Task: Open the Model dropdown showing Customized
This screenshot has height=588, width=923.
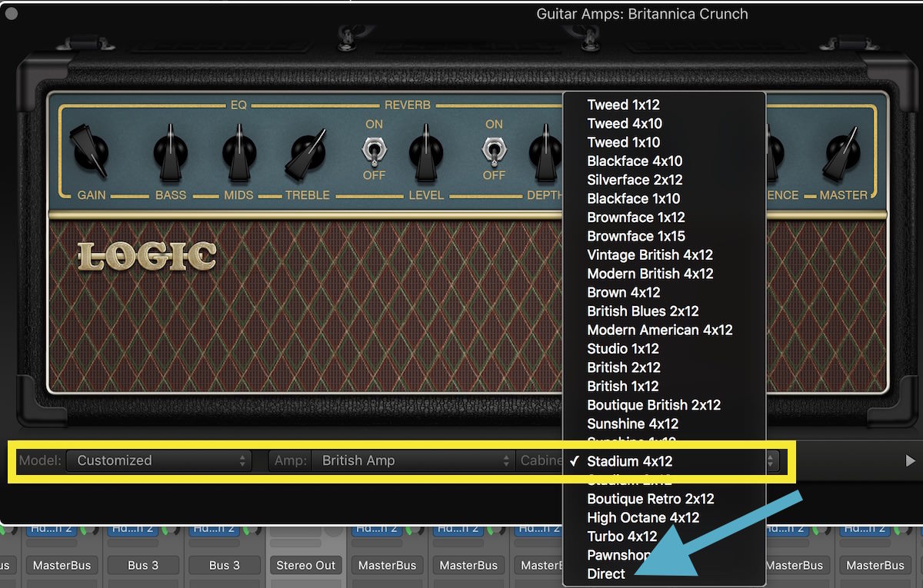Action: (x=158, y=461)
